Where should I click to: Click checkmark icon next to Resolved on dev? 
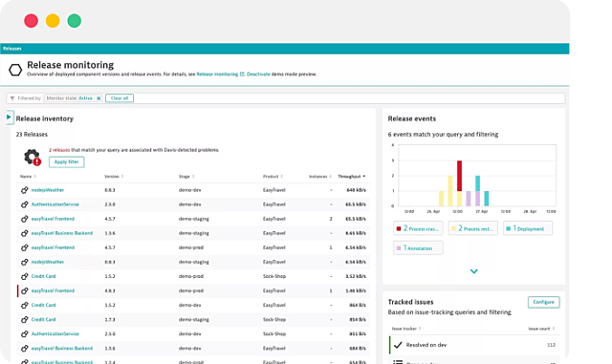pyautogui.click(x=398, y=345)
